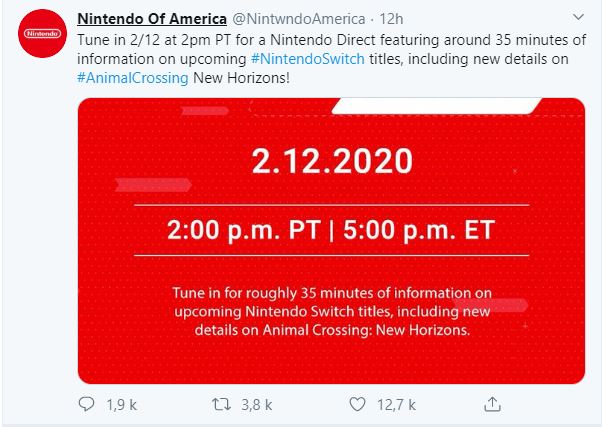602x427 pixels.
Task: Click the reply speech bubble icon
Action: coord(86,404)
